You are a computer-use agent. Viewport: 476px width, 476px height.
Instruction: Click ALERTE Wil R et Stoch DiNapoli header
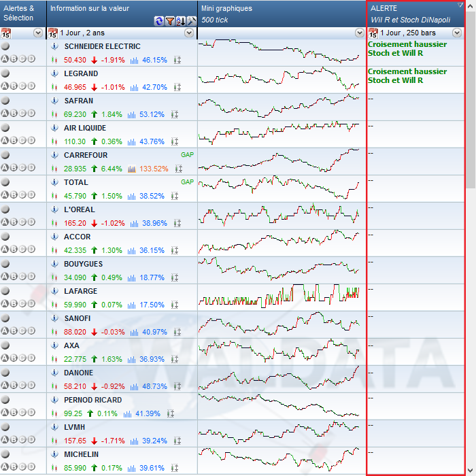416,14
